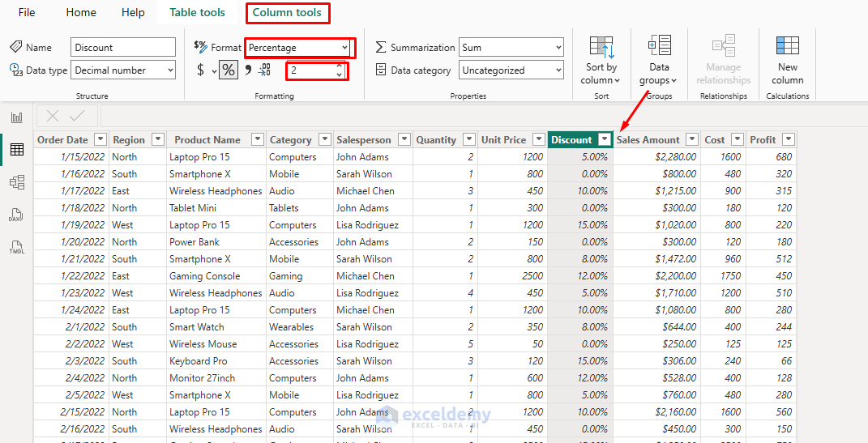Open Model view icon in sidebar
868x443 pixels.
(17, 182)
